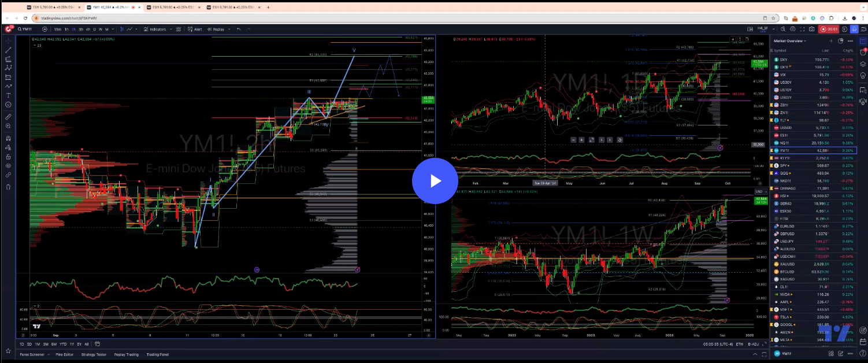Image resolution: width=868 pixels, height=363 pixels.
Task: Start bar Replay mode
Action: pyautogui.click(x=216, y=29)
